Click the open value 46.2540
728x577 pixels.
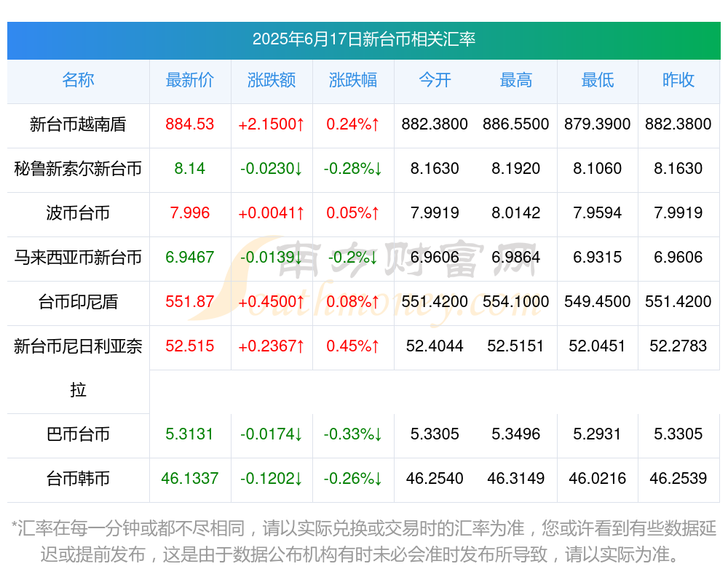tap(435, 479)
